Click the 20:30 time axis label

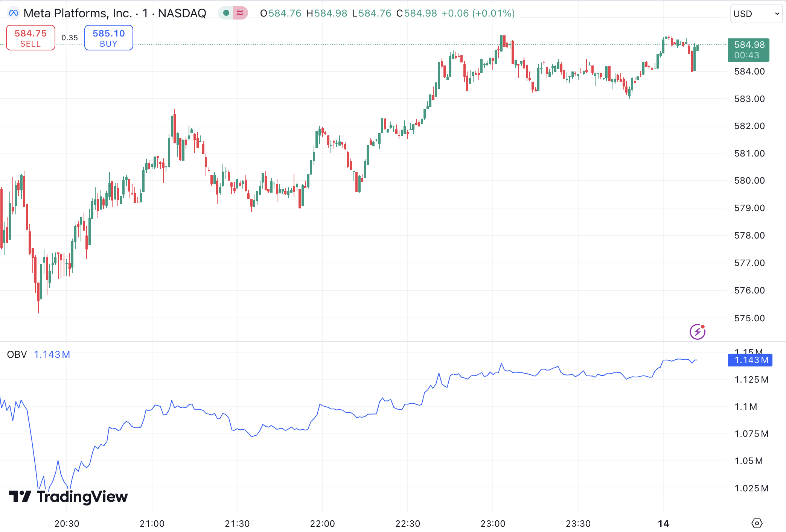[67, 523]
